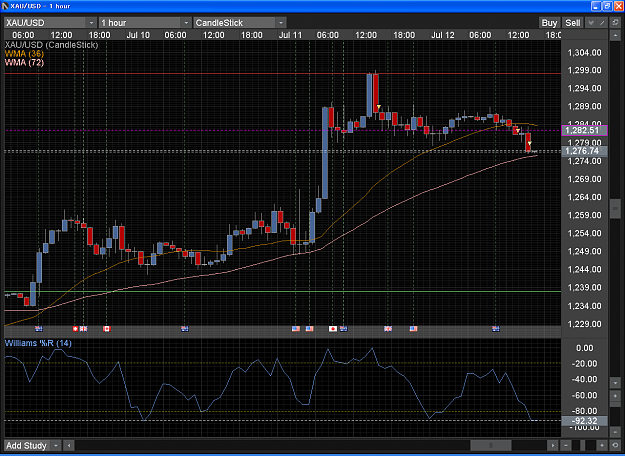The height and width of the screenshot is (456, 625).
Task: Click the Japanese flag event marker
Action: coord(332,329)
